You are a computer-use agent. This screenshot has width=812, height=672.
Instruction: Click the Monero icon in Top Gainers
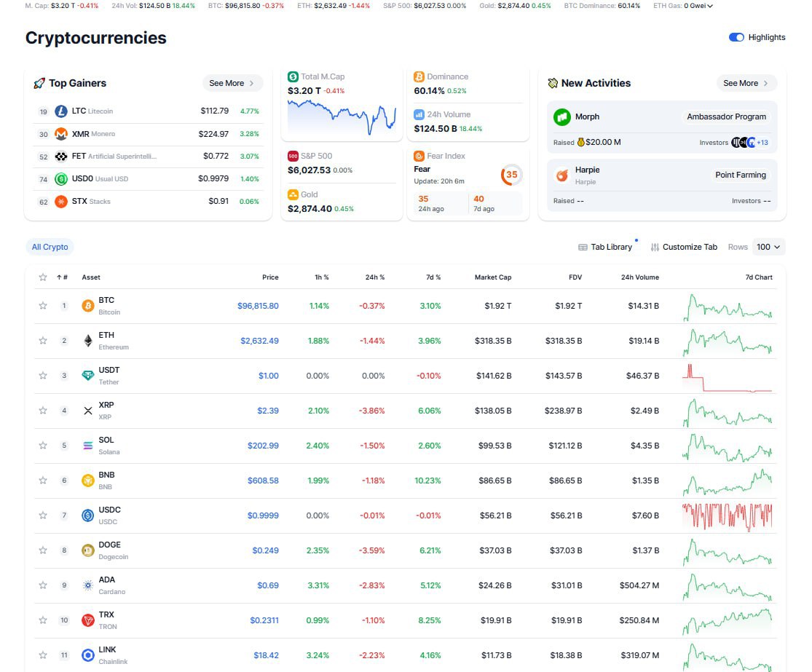click(x=61, y=133)
